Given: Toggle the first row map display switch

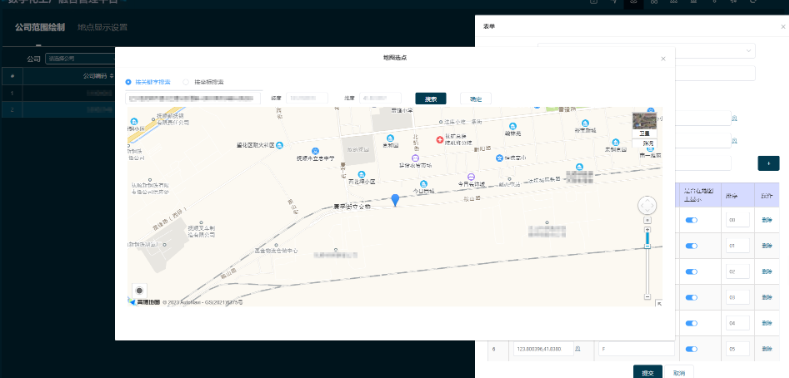Looking at the screenshot, I should click(691, 220).
